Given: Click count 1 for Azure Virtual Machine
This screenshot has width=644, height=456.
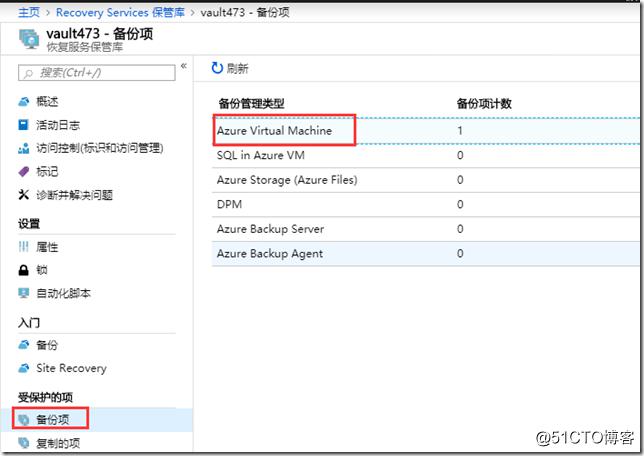Looking at the screenshot, I should tap(460, 131).
